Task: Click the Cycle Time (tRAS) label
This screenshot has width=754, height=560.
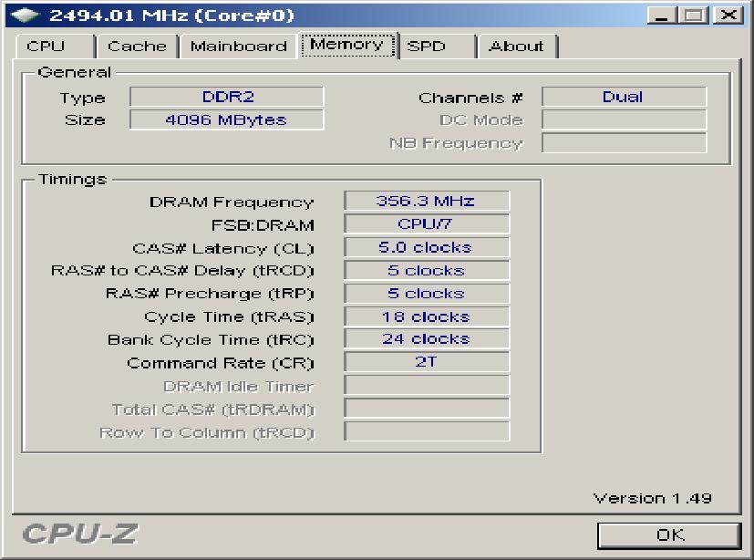Action: pyautogui.click(x=229, y=317)
